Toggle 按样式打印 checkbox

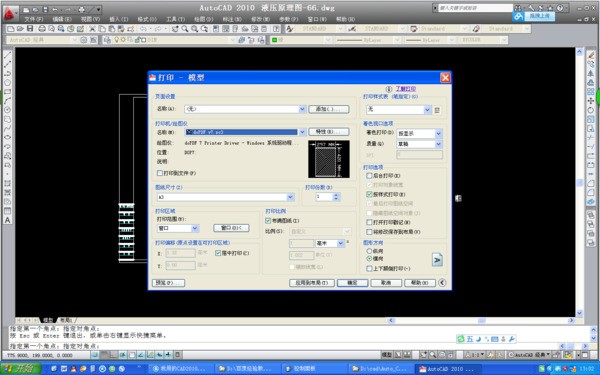[369, 194]
